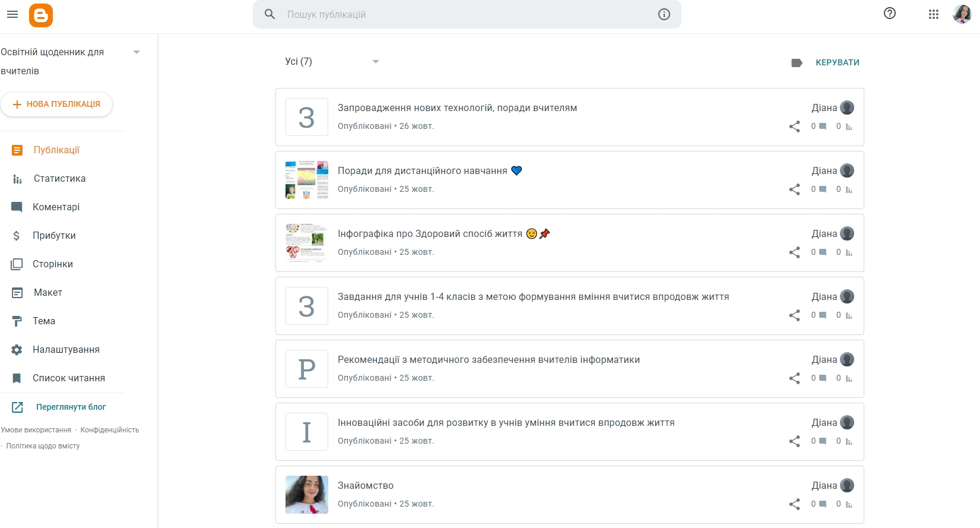The height and width of the screenshot is (528, 980).
Task: Share the 'Знайомство' post
Action: click(794, 504)
